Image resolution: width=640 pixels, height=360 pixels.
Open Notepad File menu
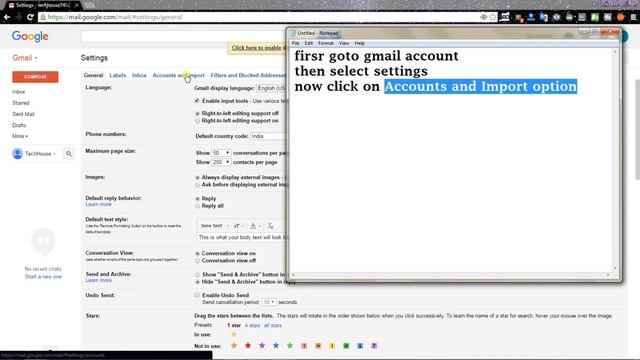(296, 43)
